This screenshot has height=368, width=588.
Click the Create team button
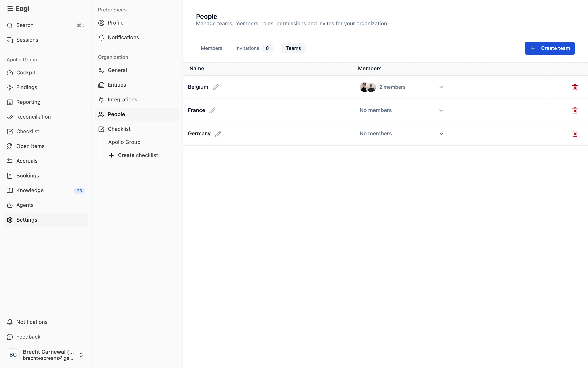(550, 48)
